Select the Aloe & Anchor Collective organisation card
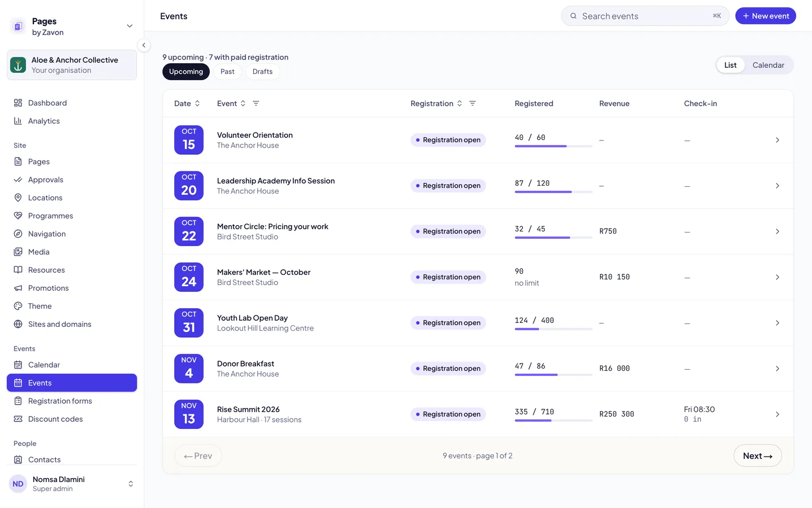 72,65
